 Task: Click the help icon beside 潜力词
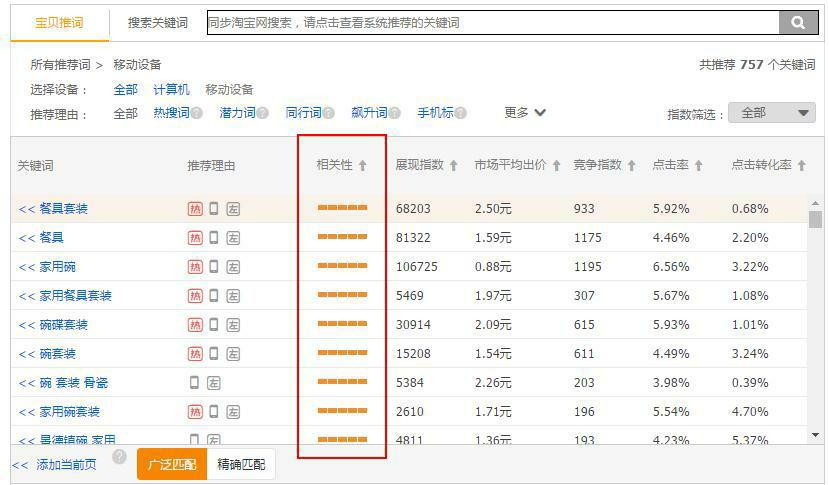[x=263, y=114]
